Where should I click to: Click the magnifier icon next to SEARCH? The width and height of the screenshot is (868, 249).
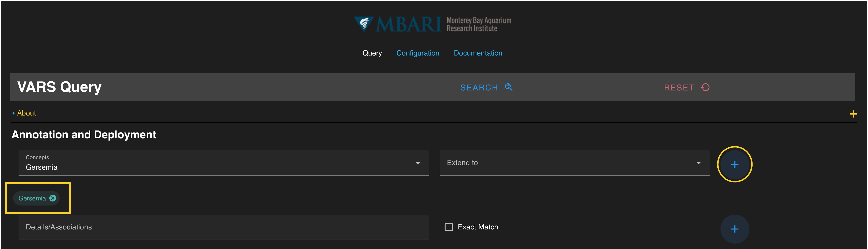coord(508,87)
